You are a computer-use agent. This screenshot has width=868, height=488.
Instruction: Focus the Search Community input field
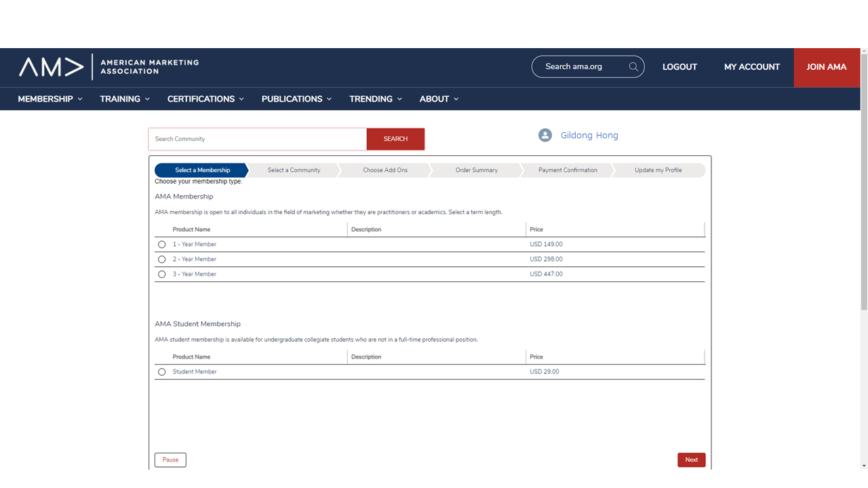(258, 139)
